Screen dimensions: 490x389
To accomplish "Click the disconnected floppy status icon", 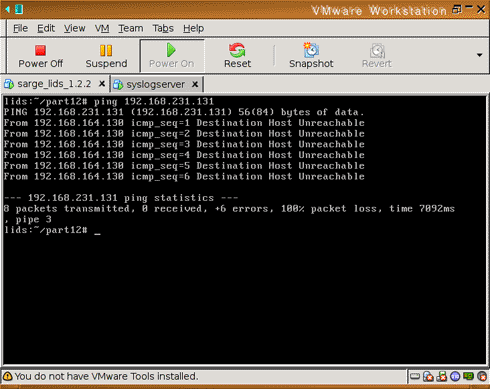I will (442, 376).
